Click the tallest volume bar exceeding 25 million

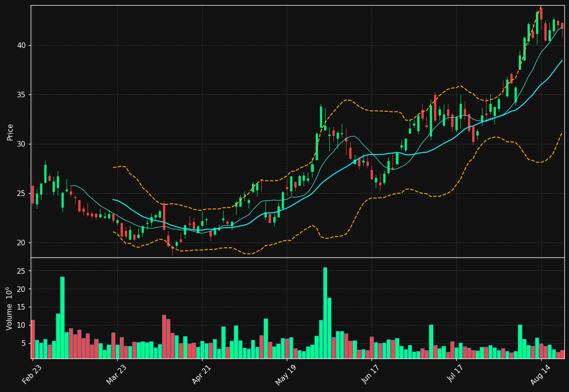click(x=325, y=313)
